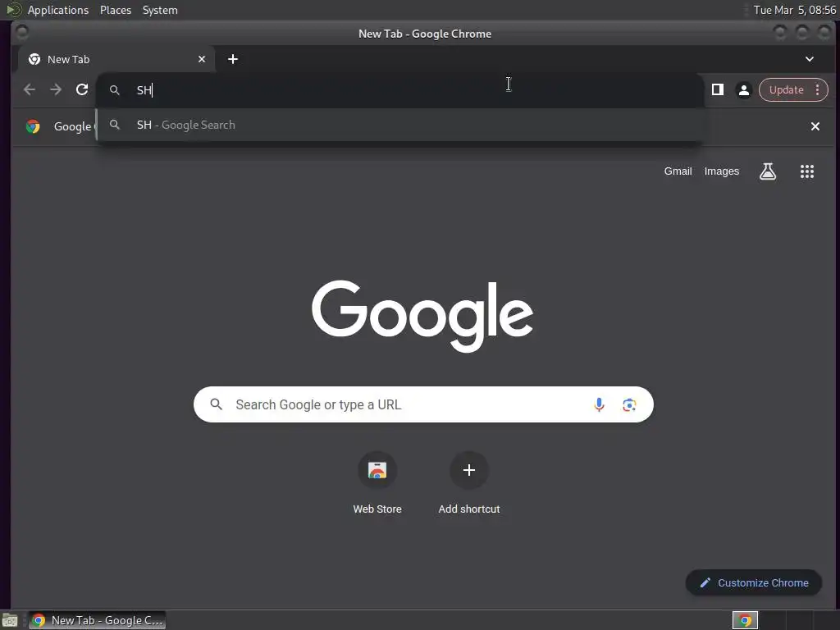
Task: Open the Images link
Action: [721, 171]
